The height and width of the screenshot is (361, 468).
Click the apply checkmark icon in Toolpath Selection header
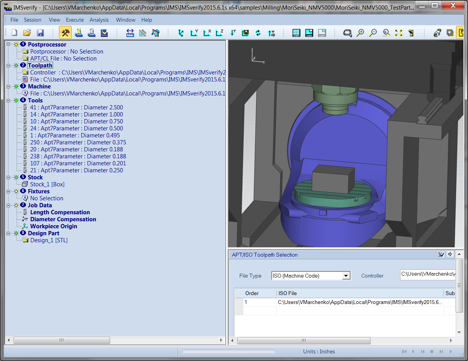tap(441, 254)
